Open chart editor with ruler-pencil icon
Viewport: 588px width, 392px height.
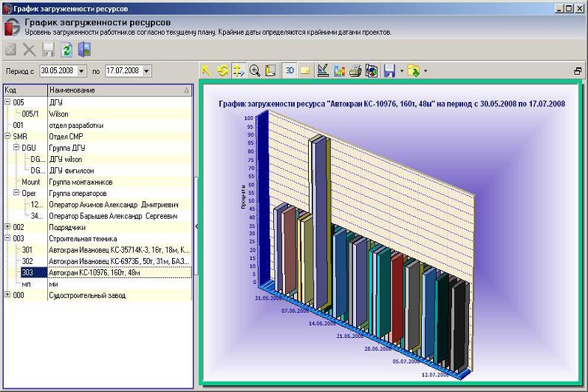[323, 70]
